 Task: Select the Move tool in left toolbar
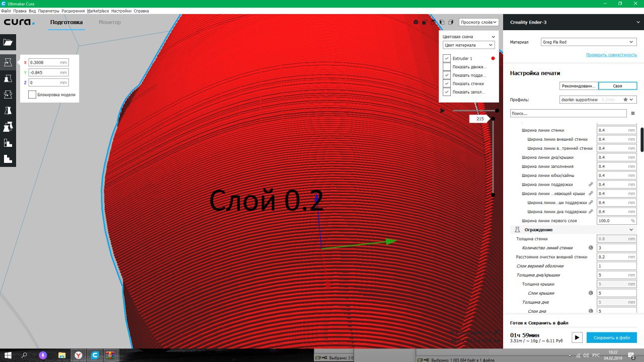[x=8, y=62]
